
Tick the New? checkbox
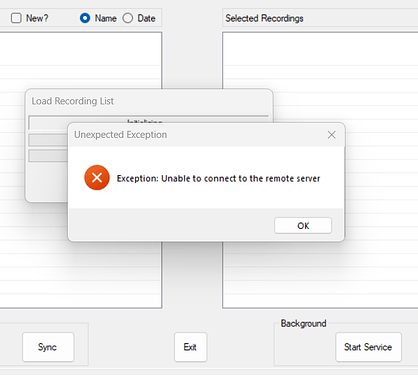tap(16, 18)
